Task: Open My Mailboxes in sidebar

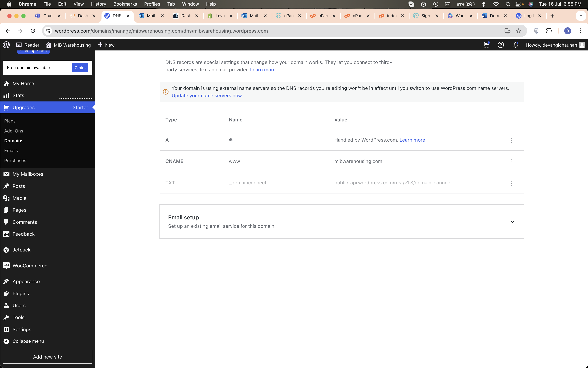Action: (48, 174)
